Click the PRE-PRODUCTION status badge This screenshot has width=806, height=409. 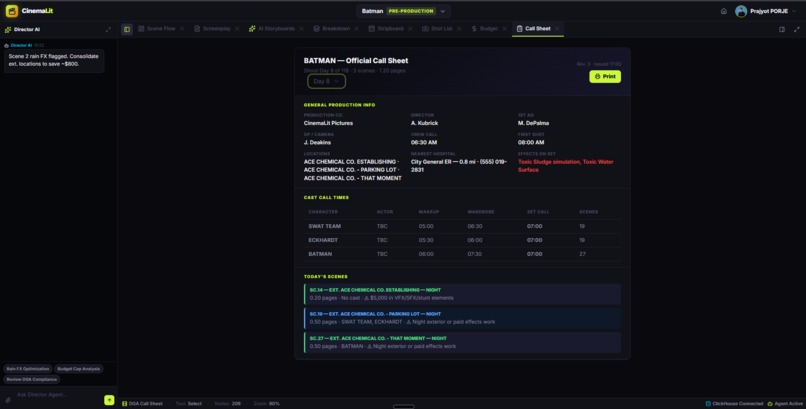(x=411, y=11)
